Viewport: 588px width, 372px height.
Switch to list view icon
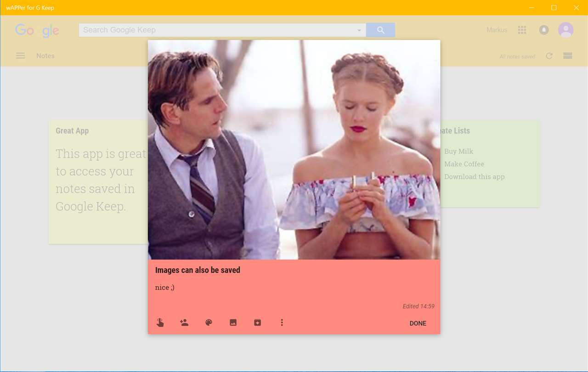pyautogui.click(x=568, y=56)
